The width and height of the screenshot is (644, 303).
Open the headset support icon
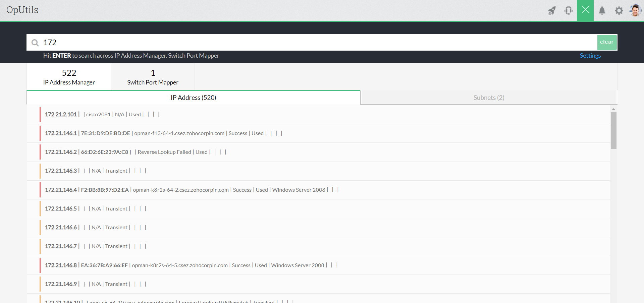click(569, 11)
